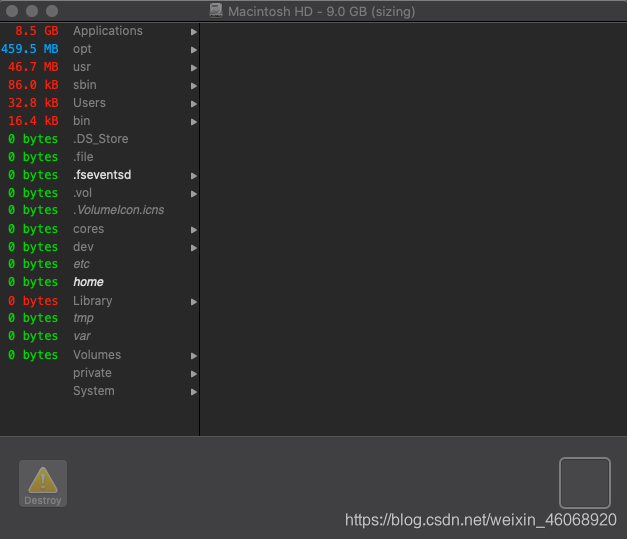Click the 8.5 GB size value
The width and height of the screenshot is (627, 539).
[x=37, y=31]
